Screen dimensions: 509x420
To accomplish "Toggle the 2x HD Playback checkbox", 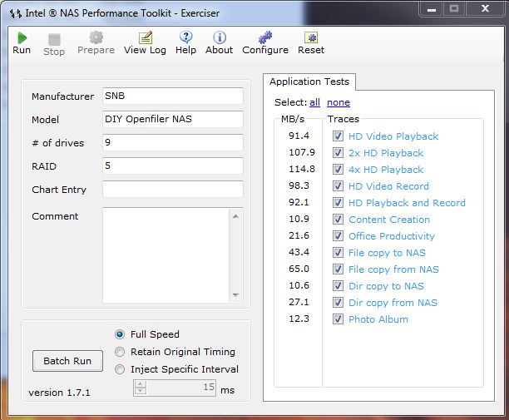I will 338,152.
